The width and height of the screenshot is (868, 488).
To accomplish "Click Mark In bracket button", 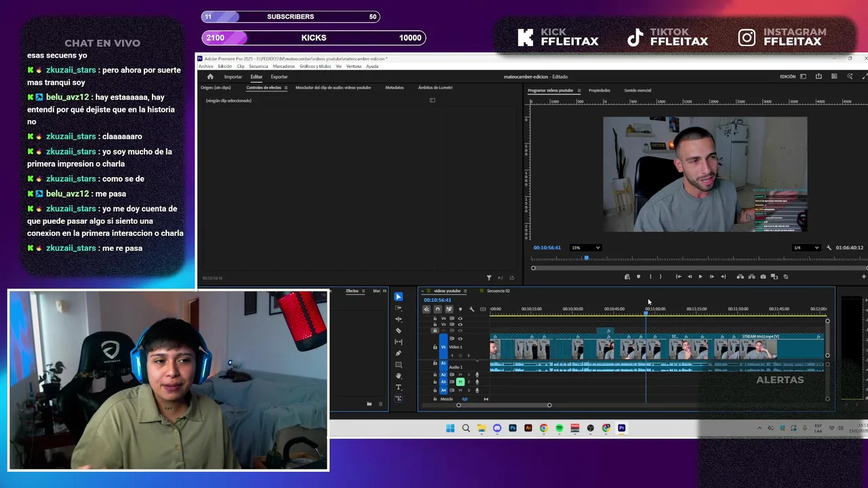I will pyautogui.click(x=650, y=277).
